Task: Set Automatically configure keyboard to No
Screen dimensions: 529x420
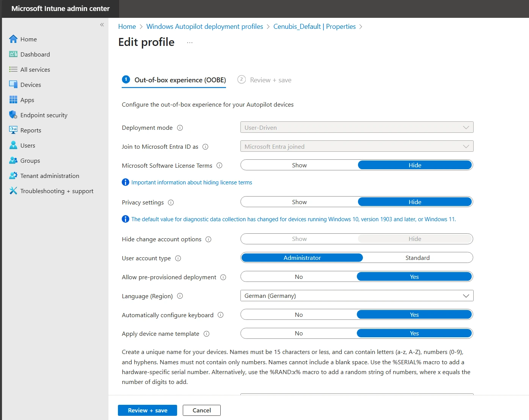Action: [299, 315]
